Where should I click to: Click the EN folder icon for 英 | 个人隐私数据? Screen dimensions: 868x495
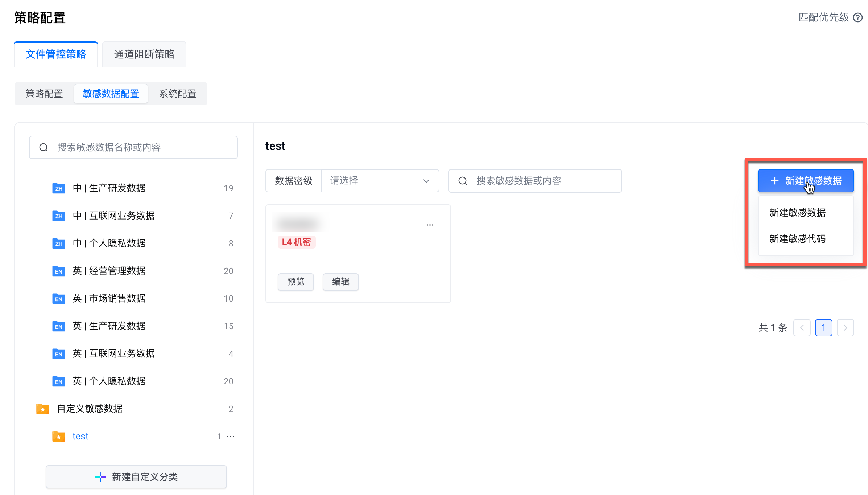tap(59, 381)
